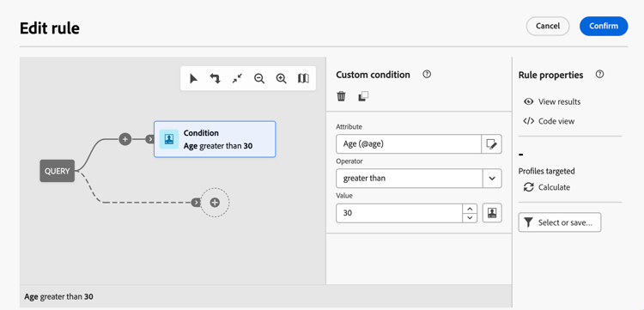Screen dimensions: 644x310
Task: Click the fit-to-screen collapse arrows icon
Action: pos(237,78)
